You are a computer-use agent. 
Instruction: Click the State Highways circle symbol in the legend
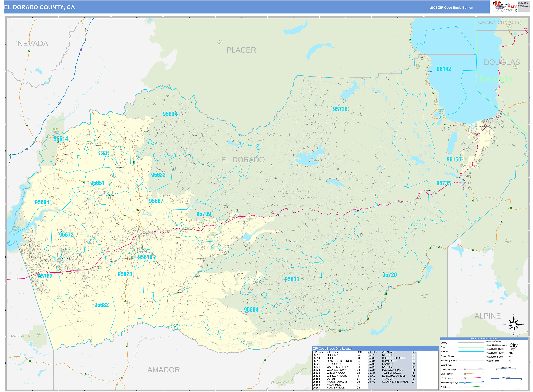tap(465, 374)
